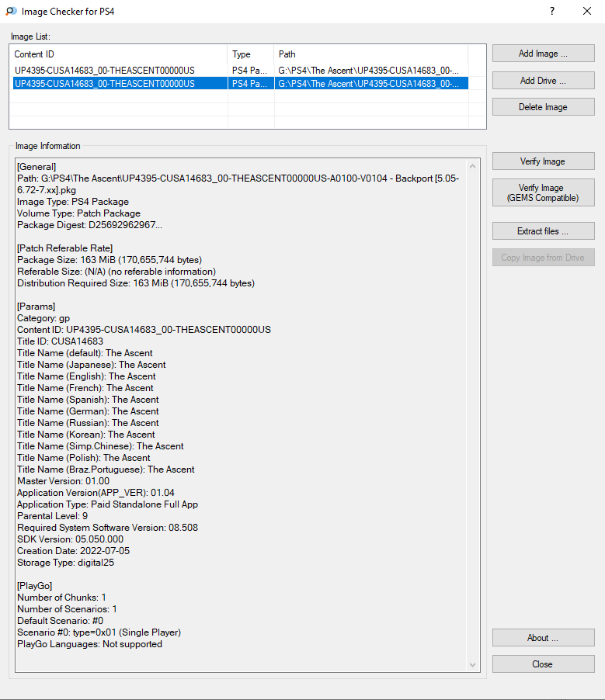Delete the selected image with Delete Image
This screenshot has height=700, width=605.
tap(543, 107)
